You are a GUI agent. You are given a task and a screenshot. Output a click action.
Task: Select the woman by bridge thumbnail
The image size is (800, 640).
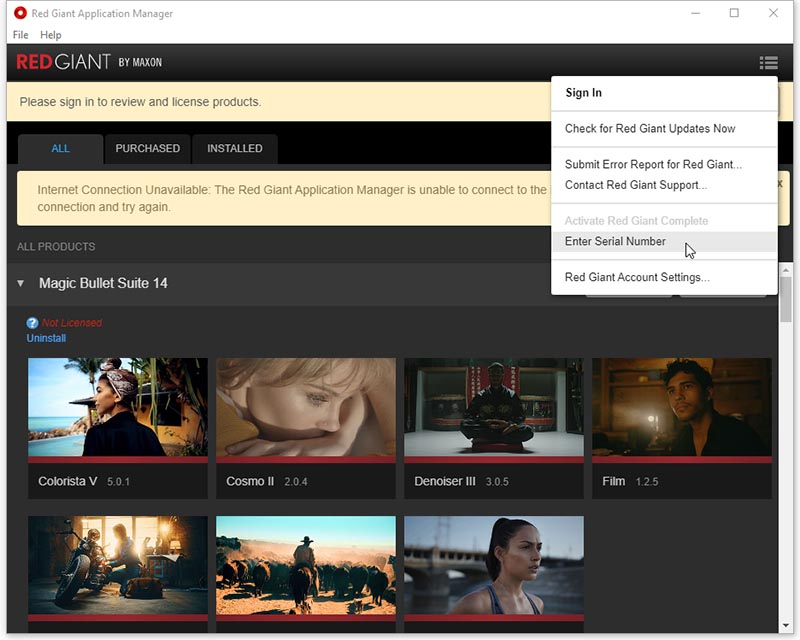click(494, 565)
